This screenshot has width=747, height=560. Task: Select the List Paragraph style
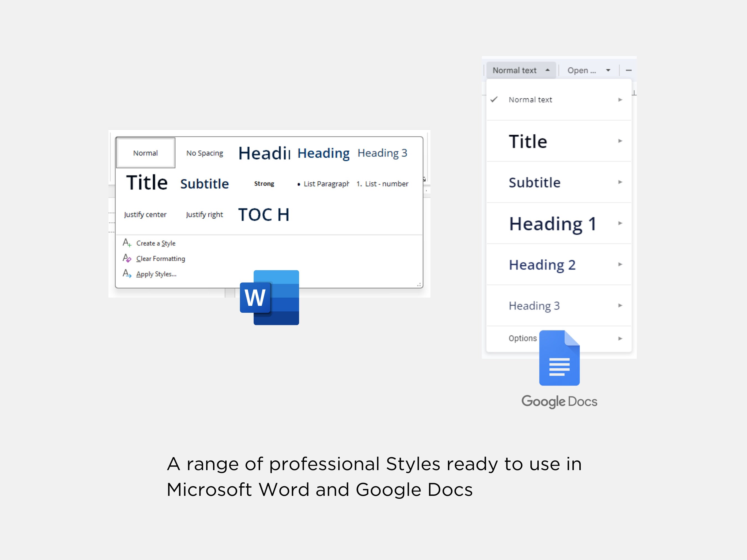click(325, 184)
